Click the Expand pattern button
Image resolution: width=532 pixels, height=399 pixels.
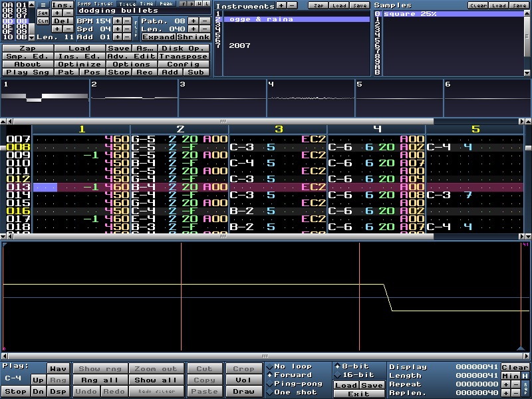click(x=158, y=37)
